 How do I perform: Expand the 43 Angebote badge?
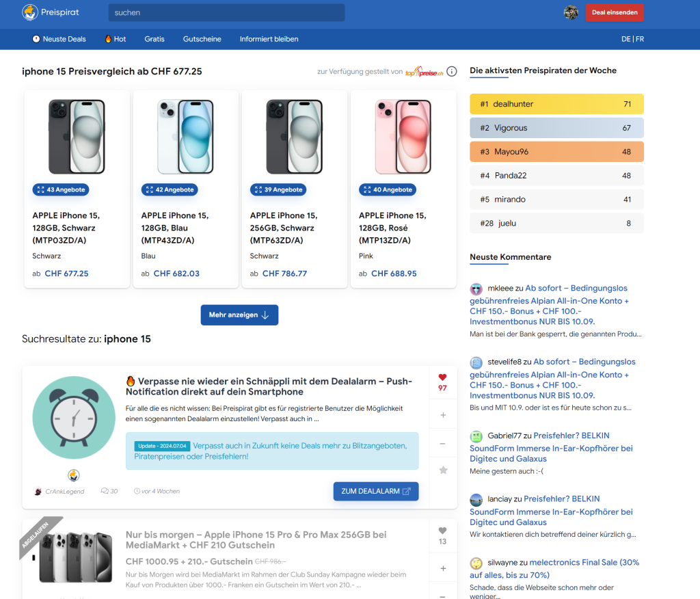coord(61,189)
